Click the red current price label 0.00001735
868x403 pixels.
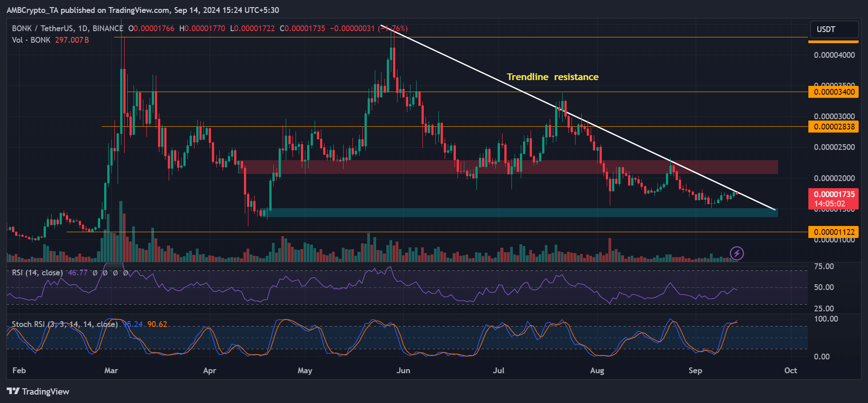(x=833, y=194)
